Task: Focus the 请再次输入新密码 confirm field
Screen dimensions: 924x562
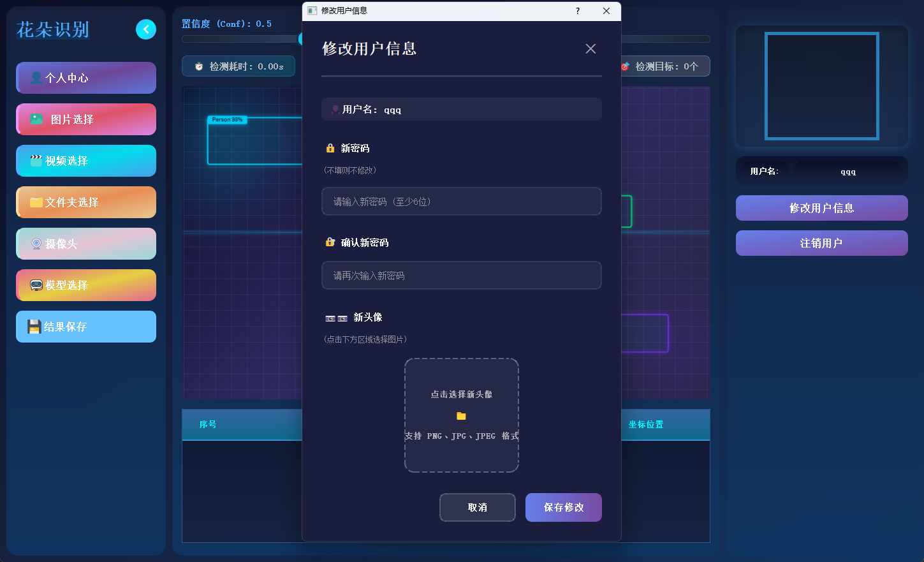Action: [x=462, y=276]
